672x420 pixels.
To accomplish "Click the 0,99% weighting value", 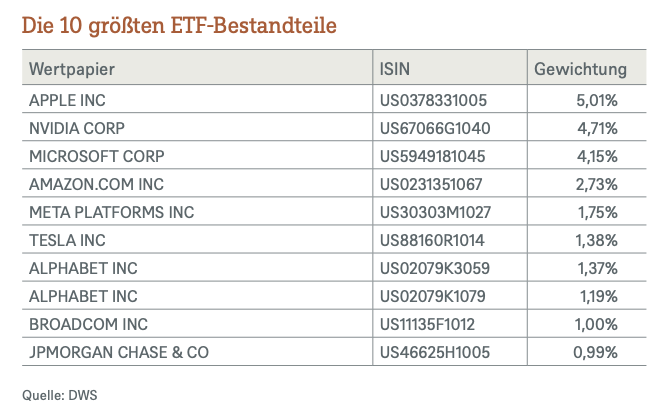I will pos(596,352).
